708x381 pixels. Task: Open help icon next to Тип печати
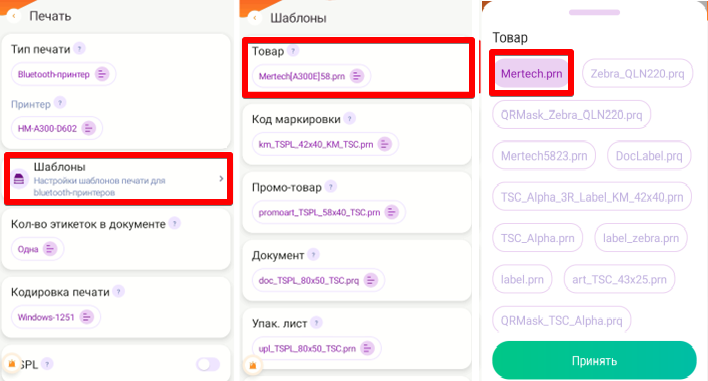79,48
